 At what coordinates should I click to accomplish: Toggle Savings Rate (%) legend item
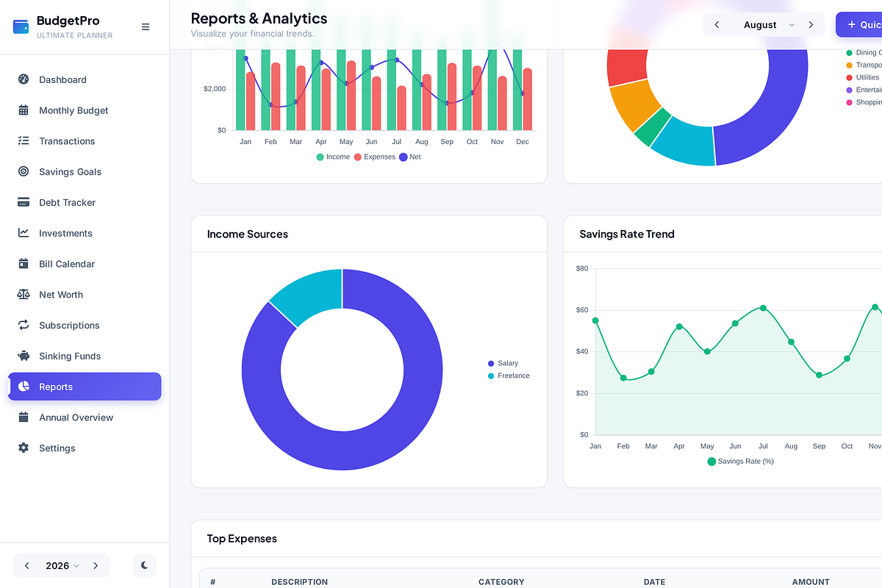coord(740,462)
